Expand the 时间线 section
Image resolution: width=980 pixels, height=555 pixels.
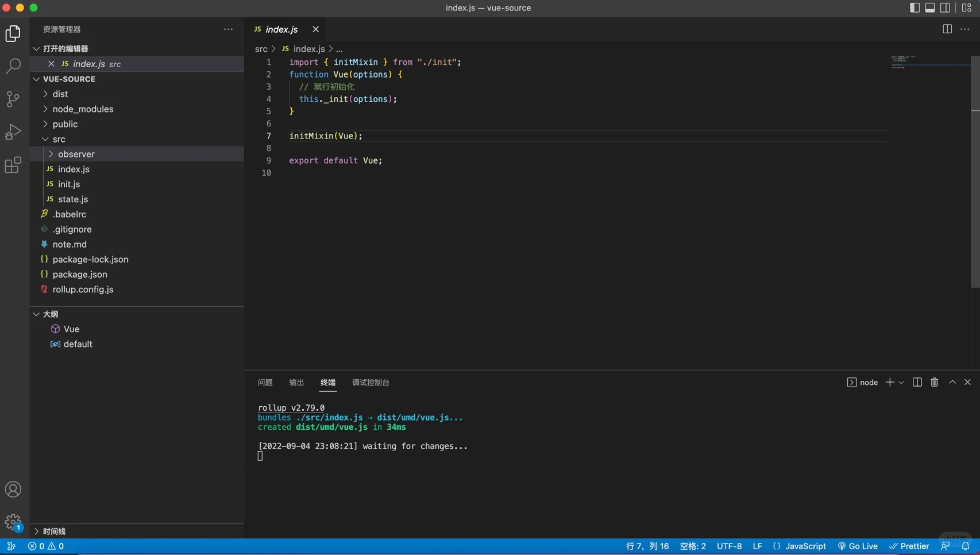click(x=54, y=531)
